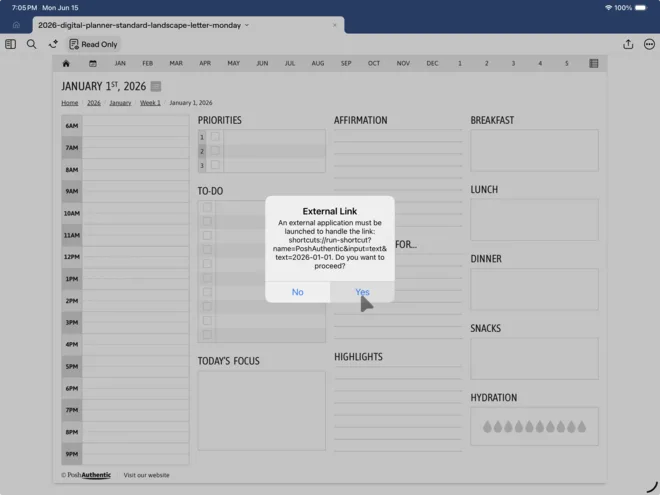Jump to DEC month tab
This screenshot has width=660, height=495.
432,64
